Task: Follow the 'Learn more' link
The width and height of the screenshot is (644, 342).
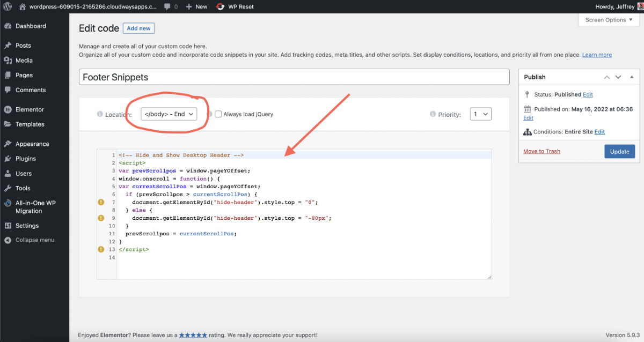Action: pos(597,54)
